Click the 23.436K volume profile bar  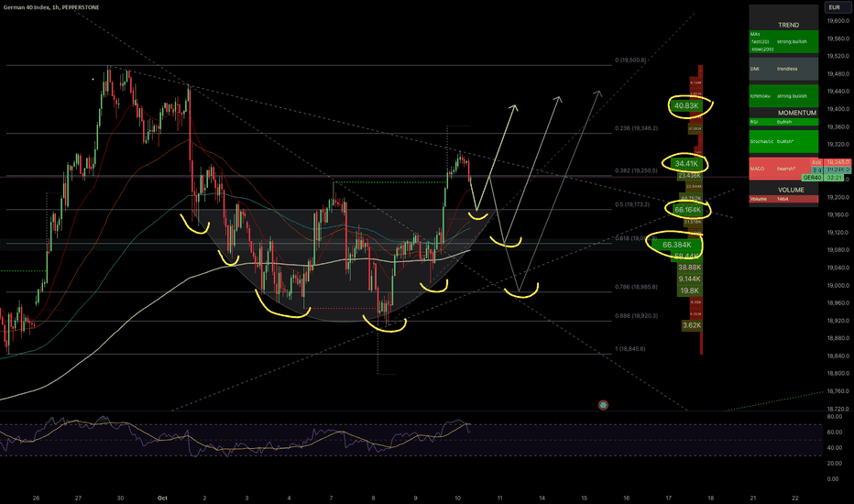689,175
